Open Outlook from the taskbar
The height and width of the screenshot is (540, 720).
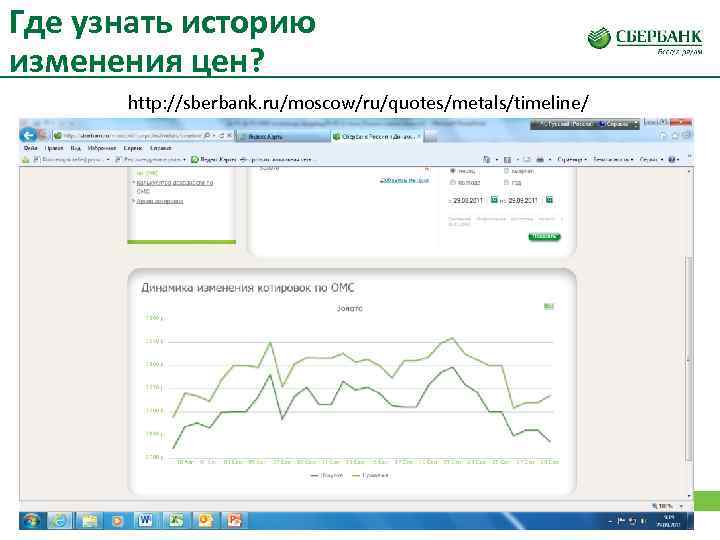point(205,521)
